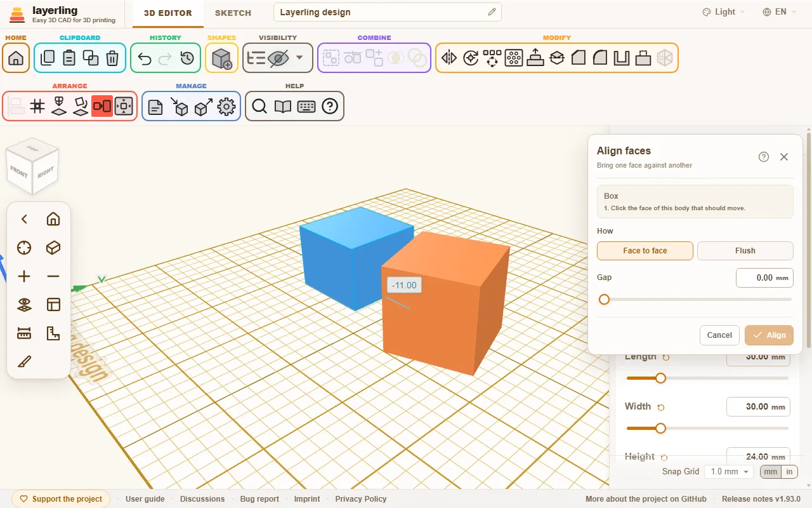The width and height of the screenshot is (812, 508).
Task: Open the EN language dropdown
Action: tap(780, 12)
